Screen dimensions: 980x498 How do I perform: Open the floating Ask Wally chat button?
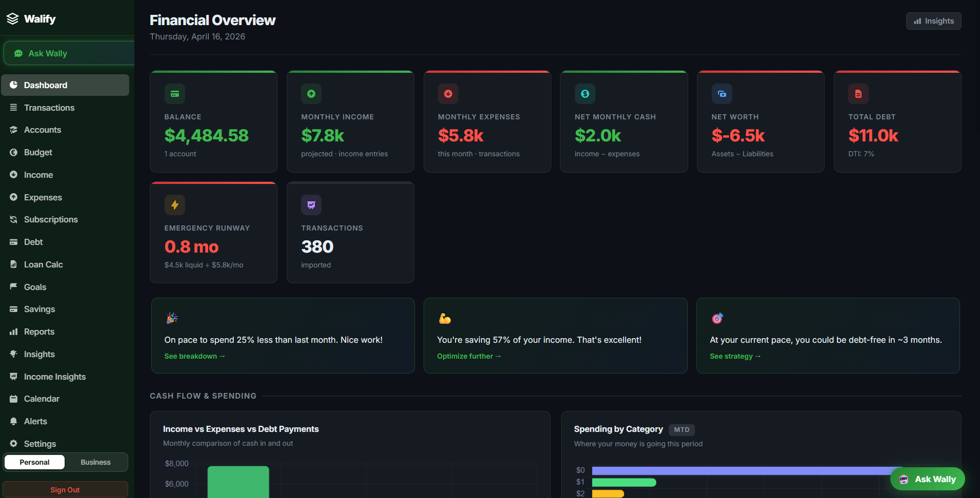pyautogui.click(x=927, y=479)
